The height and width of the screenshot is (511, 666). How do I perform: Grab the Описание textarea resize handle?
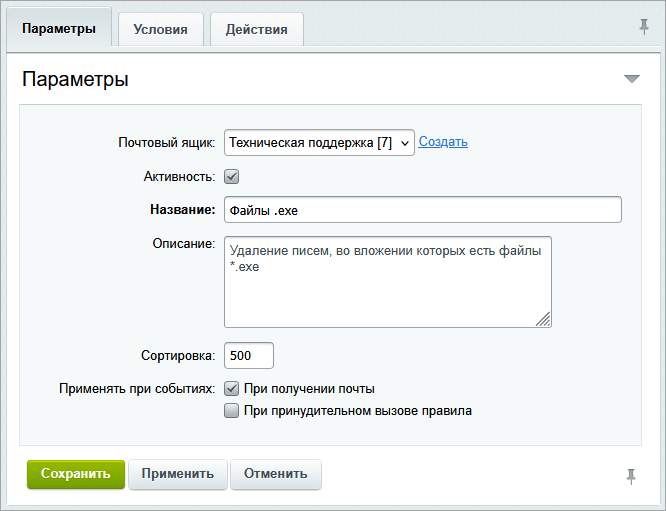[543, 320]
